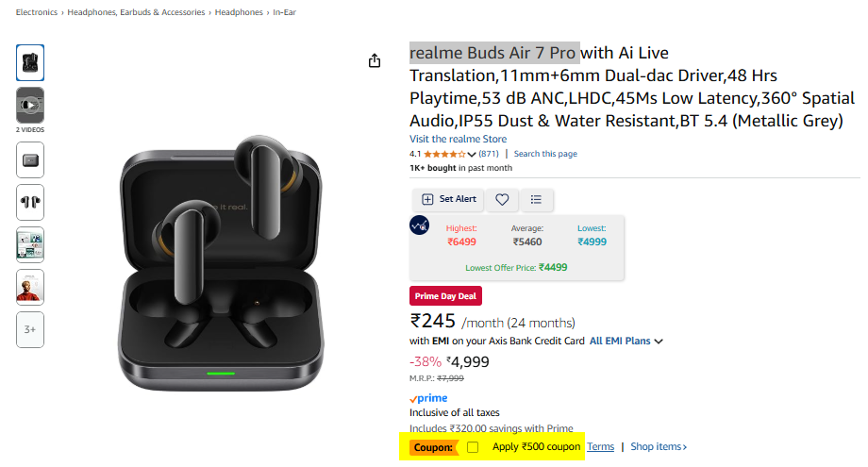The width and height of the screenshot is (868, 467).
Task: Open Electronics breadcrumb link
Action: coord(36,13)
